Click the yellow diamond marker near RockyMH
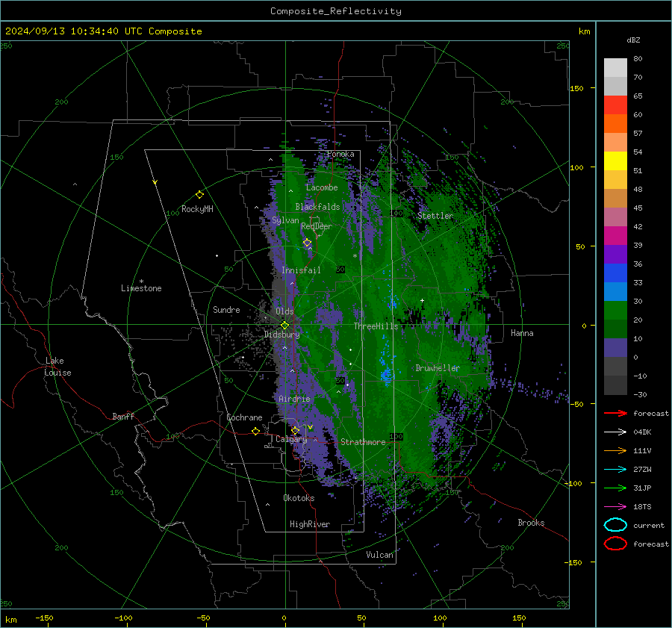Viewport: 672px width, 628px height. point(199,195)
